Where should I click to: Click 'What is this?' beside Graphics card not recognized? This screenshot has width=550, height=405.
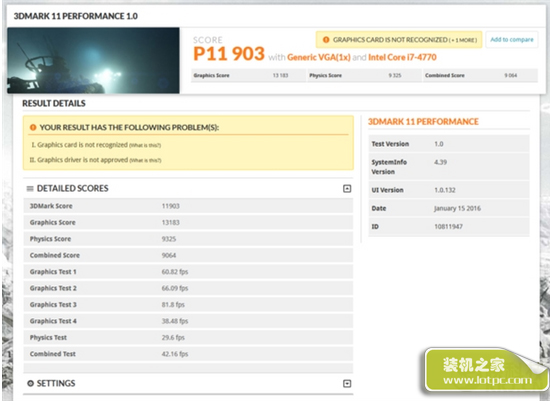[145, 146]
